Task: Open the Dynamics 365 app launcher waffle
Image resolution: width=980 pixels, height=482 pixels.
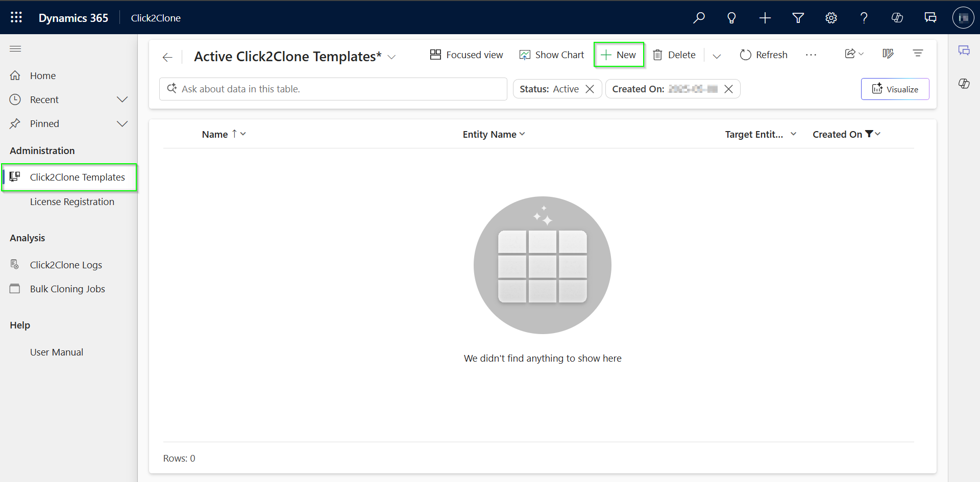Action: click(x=16, y=17)
